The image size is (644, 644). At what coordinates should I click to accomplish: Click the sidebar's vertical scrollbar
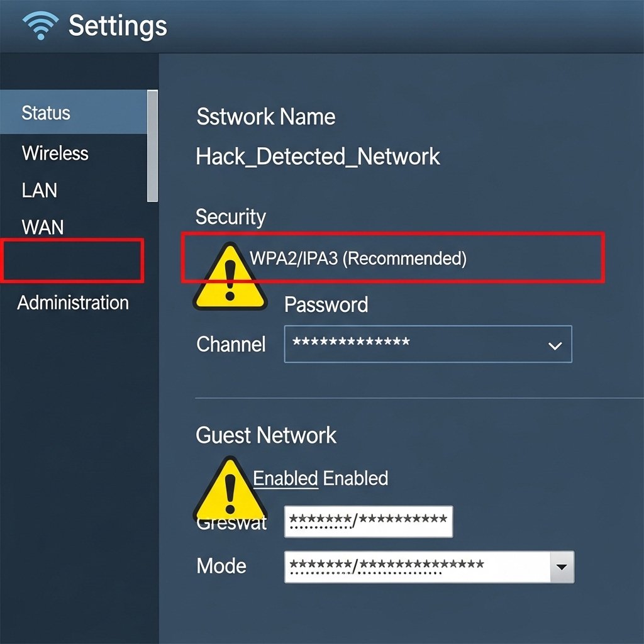coord(152,146)
